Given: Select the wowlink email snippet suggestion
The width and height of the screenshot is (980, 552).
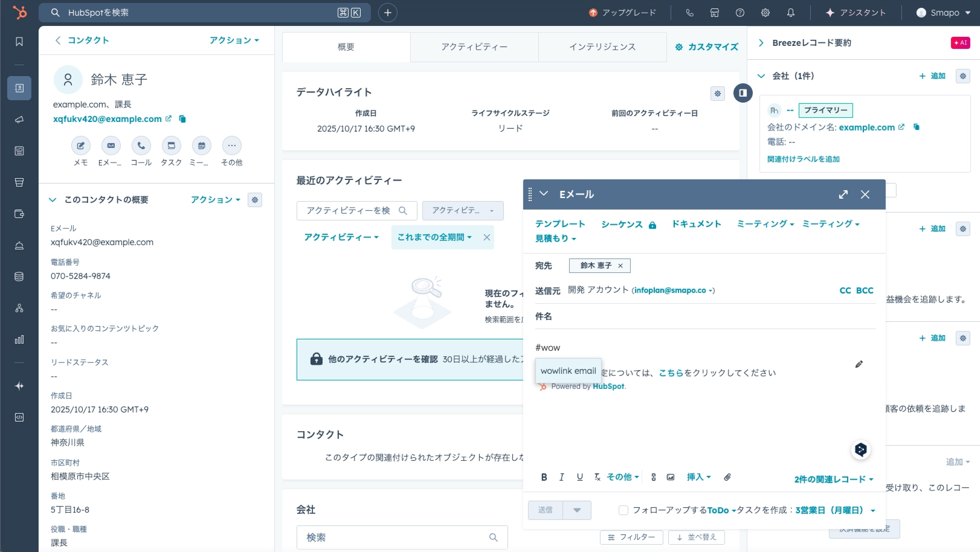Looking at the screenshot, I should click(569, 371).
